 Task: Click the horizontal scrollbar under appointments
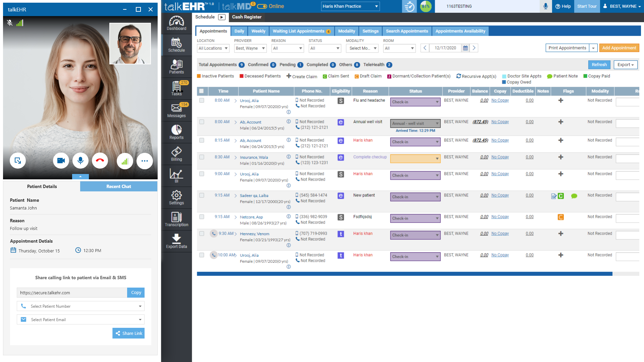pos(404,274)
